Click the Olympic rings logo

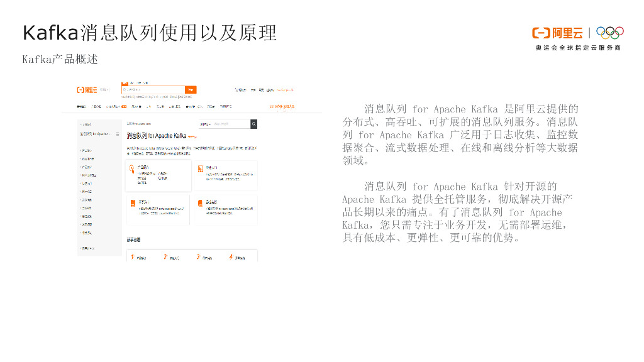click(610, 33)
